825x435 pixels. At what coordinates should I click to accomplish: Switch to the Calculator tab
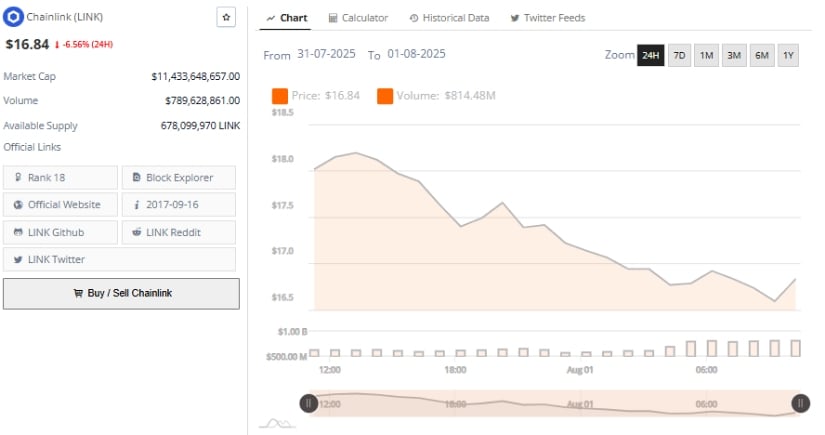coord(358,18)
